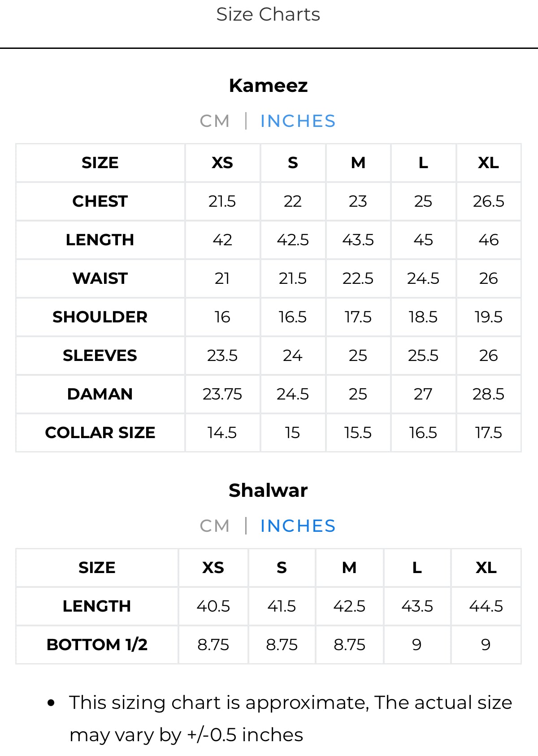The height and width of the screenshot is (756, 538).
Task: Click the M column header in Shalwar table
Action: pyautogui.click(x=349, y=568)
